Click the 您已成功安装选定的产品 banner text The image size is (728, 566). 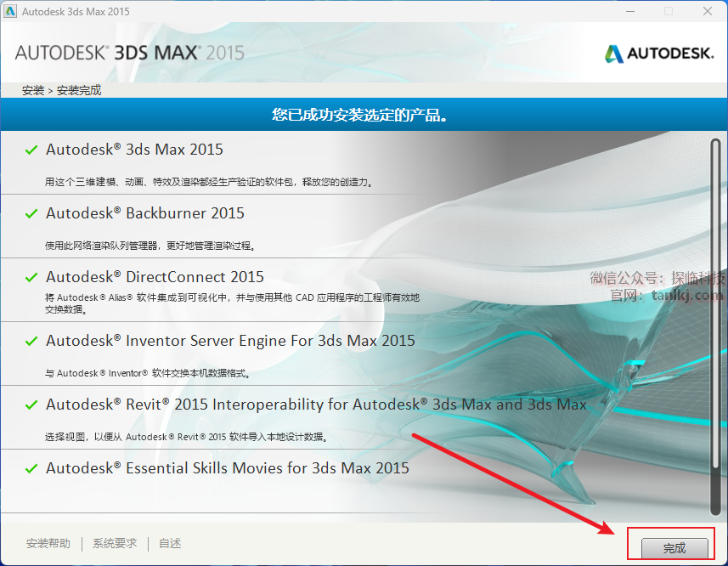point(360,115)
